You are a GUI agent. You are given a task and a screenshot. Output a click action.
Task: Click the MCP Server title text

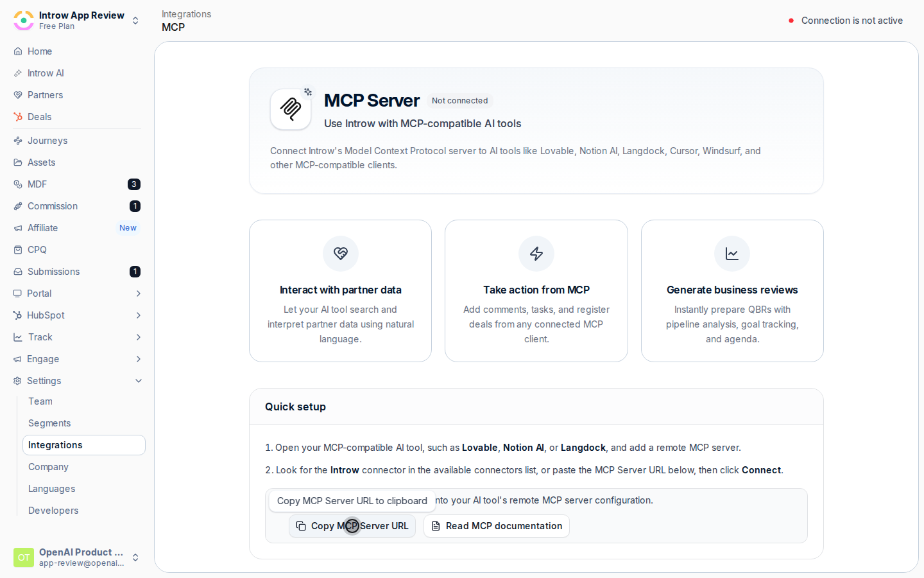[372, 101]
